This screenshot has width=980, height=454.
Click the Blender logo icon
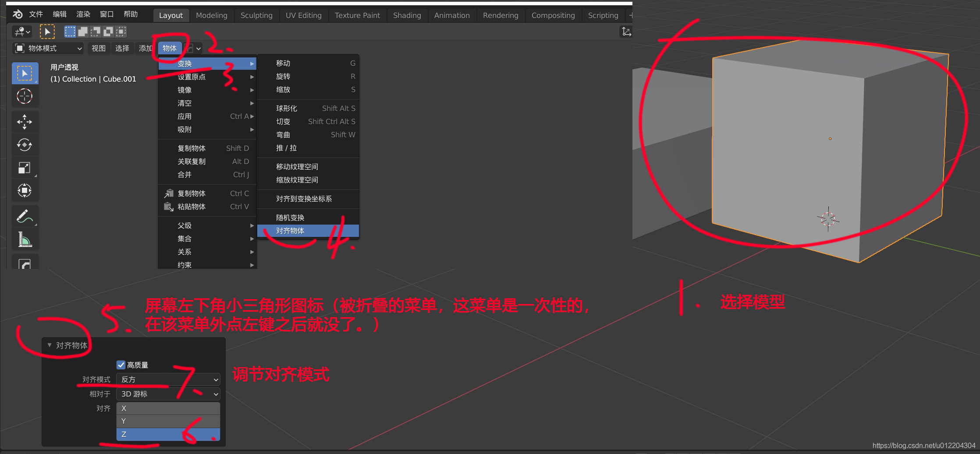(18, 14)
